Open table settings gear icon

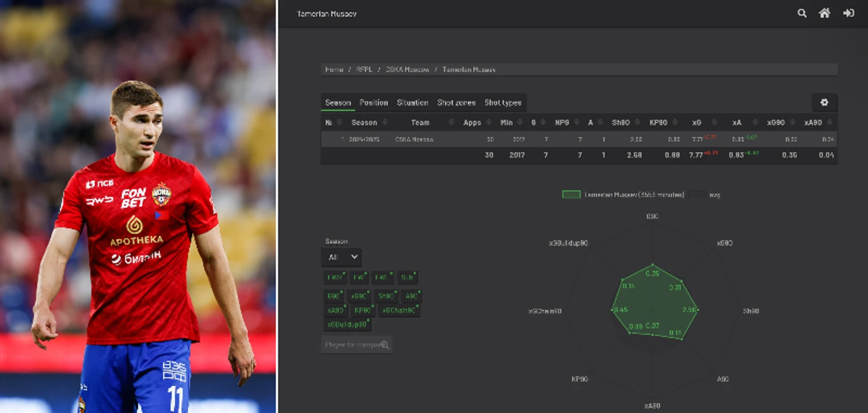[825, 102]
